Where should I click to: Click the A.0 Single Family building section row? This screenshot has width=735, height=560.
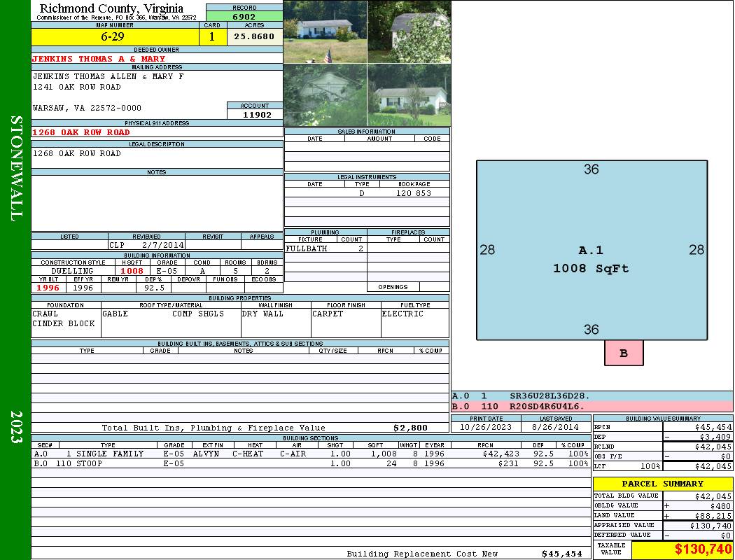(x=309, y=454)
